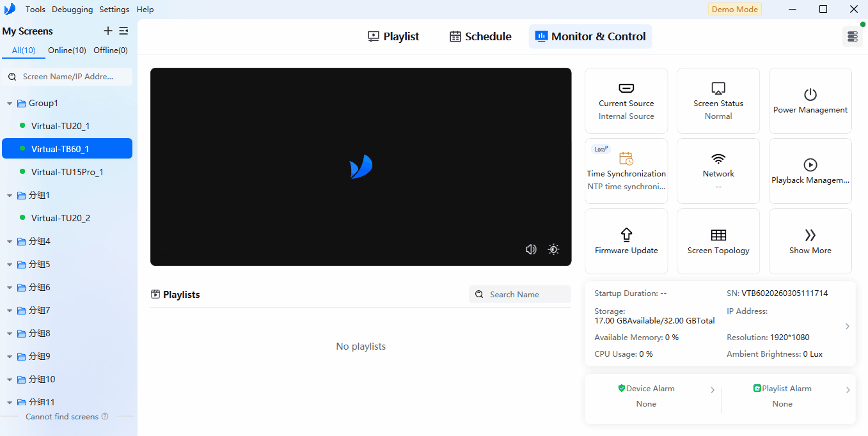Expand the 分组5 group
Image resolution: width=868 pixels, height=436 pixels.
pyautogui.click(x=10, y=264)
